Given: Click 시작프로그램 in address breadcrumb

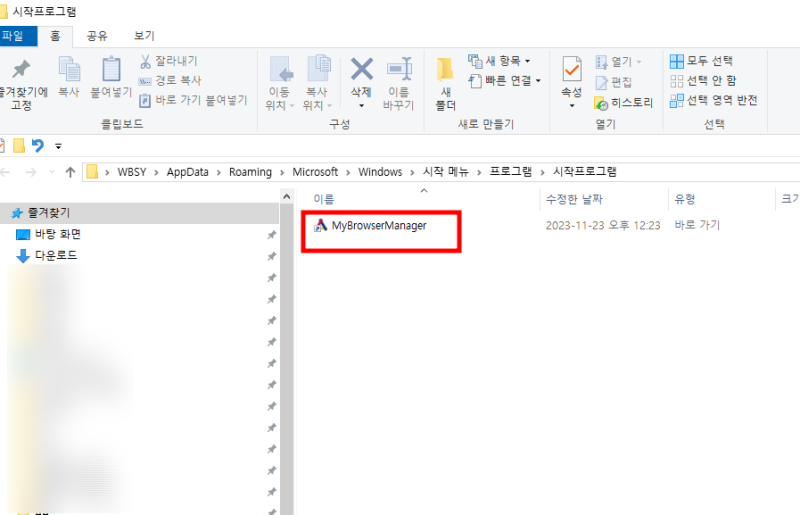Looking at the screenshot, I should coord(585,172).
